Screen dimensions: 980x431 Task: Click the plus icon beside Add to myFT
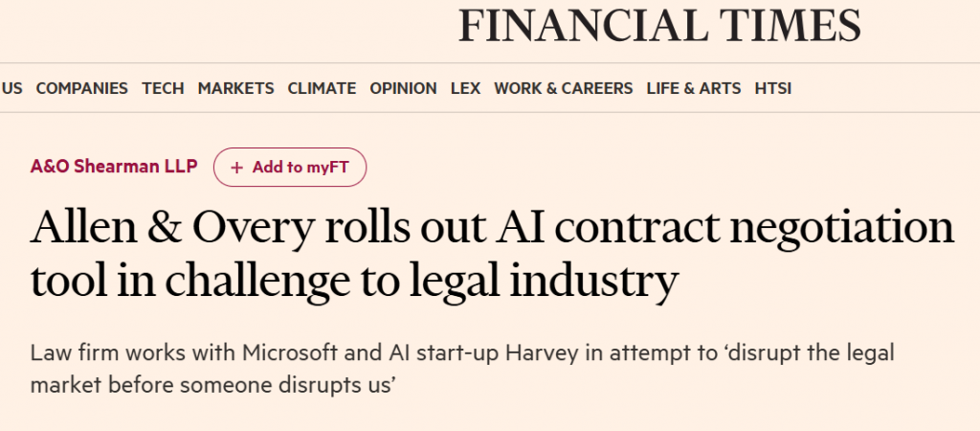tap(237, 168)
